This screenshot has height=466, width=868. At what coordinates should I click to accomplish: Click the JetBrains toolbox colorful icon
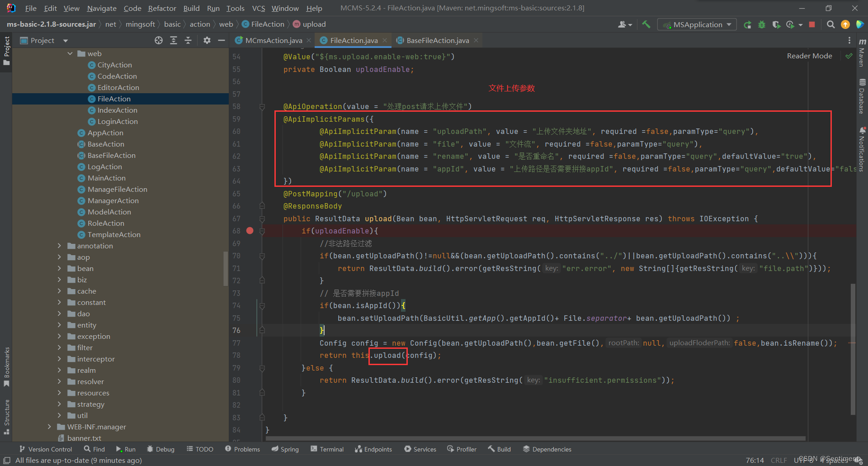coord(860,24)
